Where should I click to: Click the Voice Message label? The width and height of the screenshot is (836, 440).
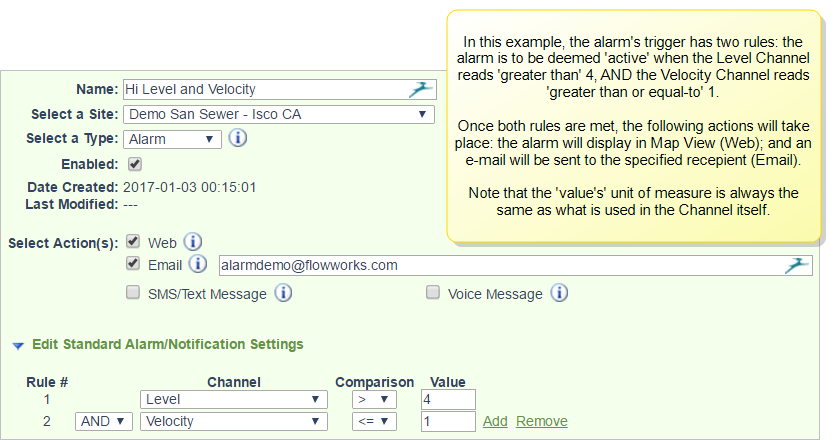(495, 294)
